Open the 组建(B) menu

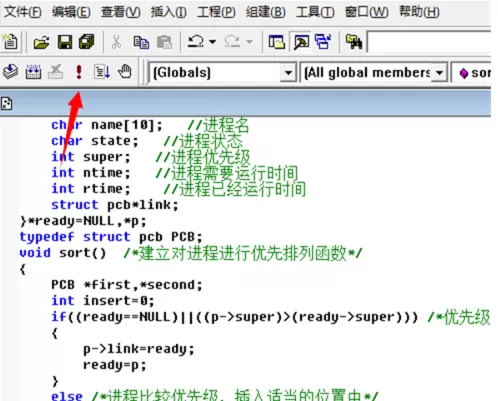tap(266, 12)
